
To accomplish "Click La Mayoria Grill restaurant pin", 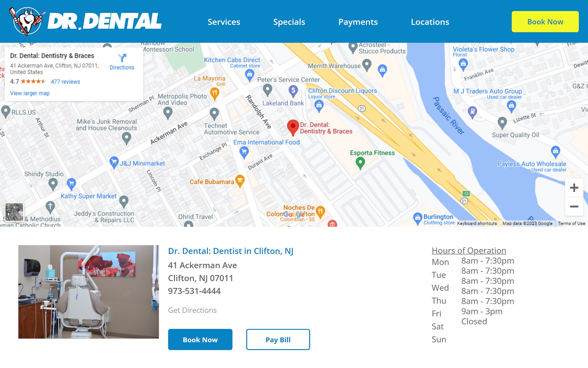I will [215, 93].
